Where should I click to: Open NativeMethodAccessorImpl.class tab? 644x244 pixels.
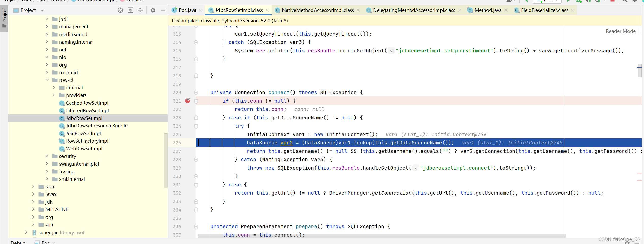[x=318, y=10]
